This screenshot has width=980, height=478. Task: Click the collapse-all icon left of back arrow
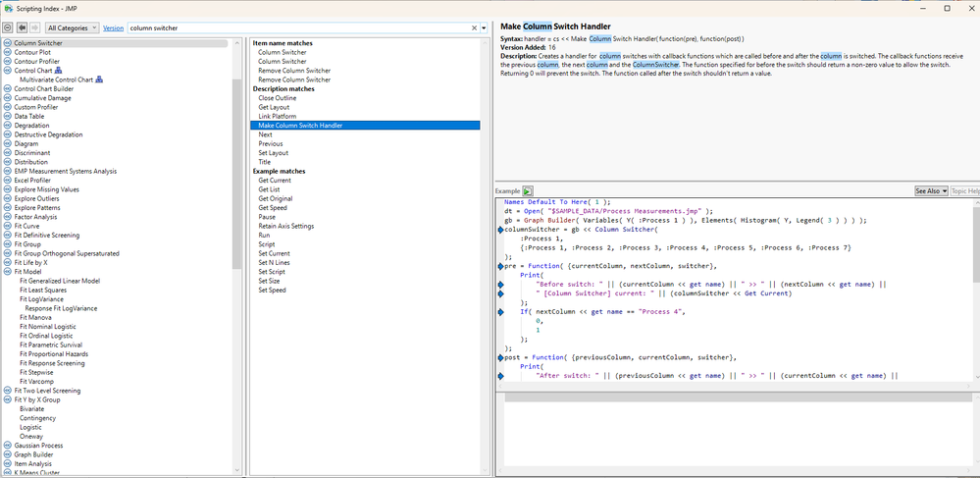pyautogui.click(x=9, y=28)
